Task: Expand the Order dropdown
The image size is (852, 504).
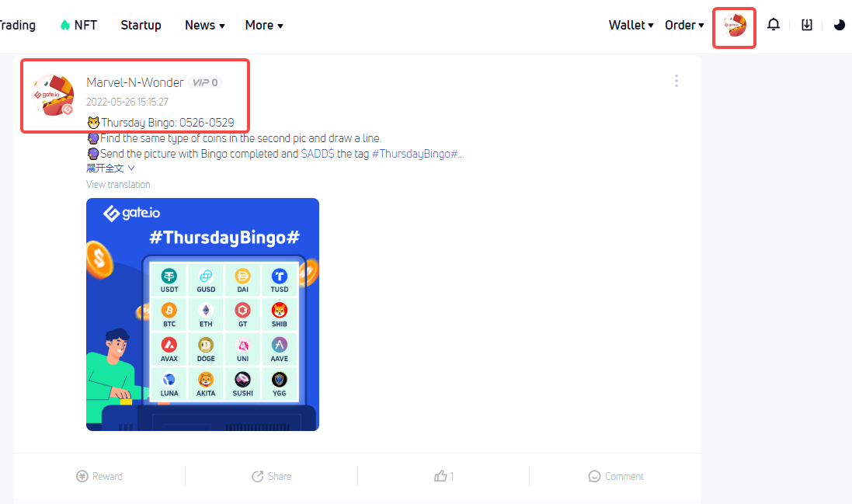Action: pyautogui.click(x=684, y=25)
